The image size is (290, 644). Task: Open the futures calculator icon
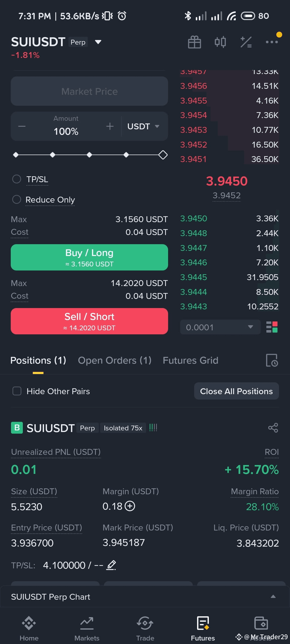click(246, 42)
